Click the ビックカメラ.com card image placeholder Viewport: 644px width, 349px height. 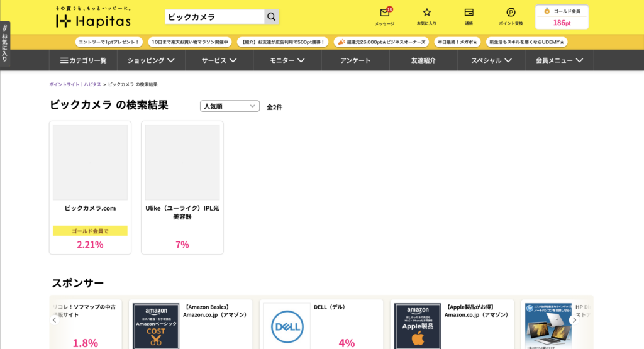click(90, 162)
